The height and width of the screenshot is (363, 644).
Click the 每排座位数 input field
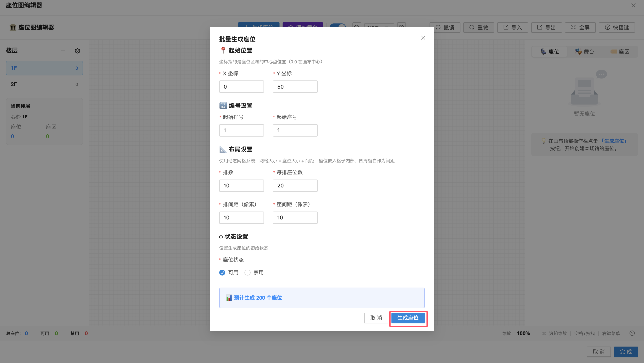click(x=295, y=186)
